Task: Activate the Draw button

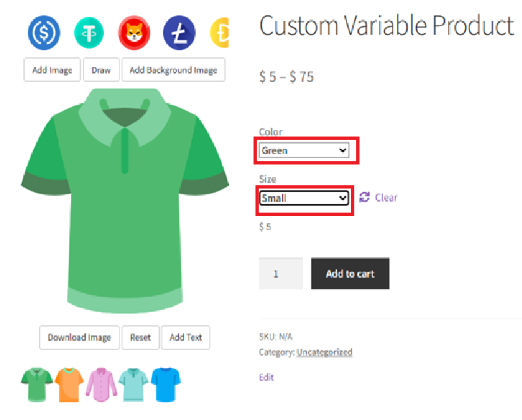Action: point(101,70)
